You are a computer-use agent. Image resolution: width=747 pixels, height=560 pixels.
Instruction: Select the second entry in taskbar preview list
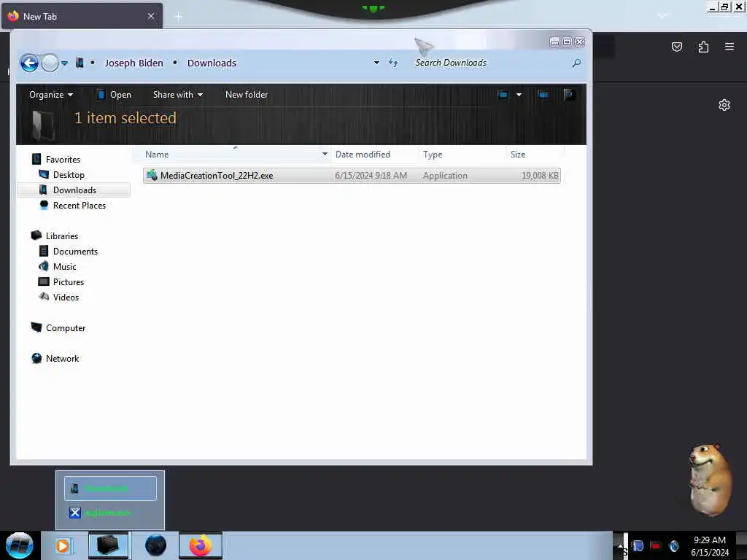click(111, 513)
